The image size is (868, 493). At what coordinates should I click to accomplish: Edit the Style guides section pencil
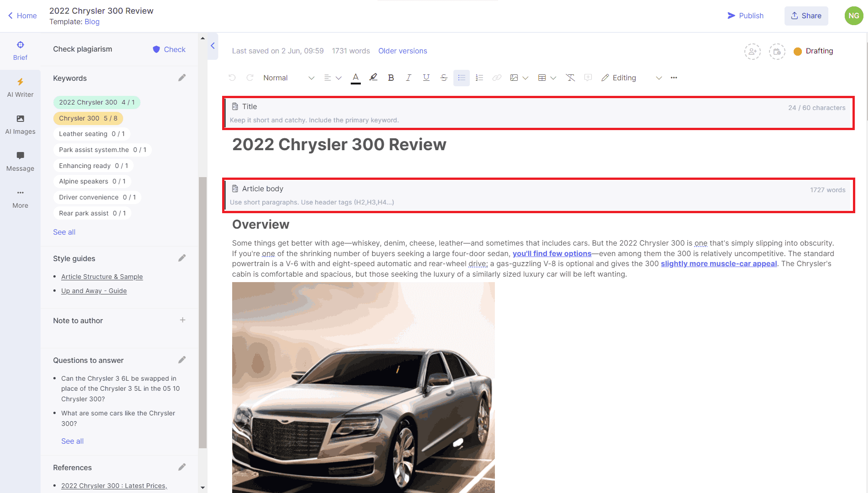pyautogui.click(x=182, y=258)
